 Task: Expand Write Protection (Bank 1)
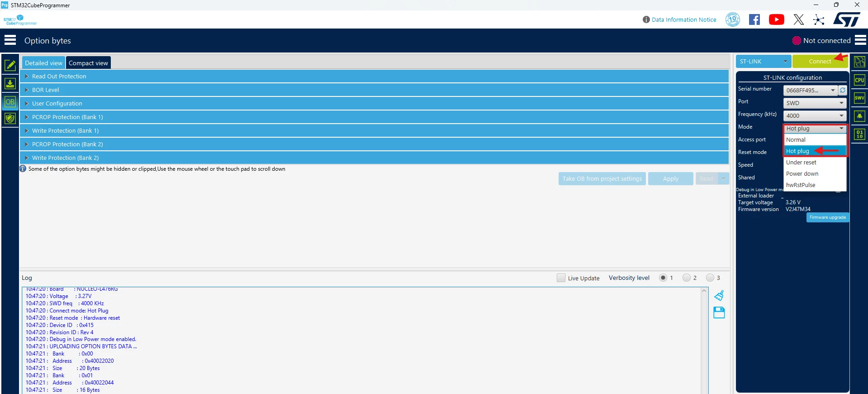click(x=375, y=130)
